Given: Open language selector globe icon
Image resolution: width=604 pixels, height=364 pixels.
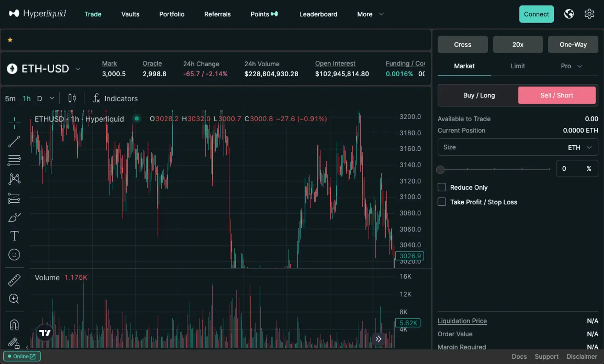Looking at the screenshot, I should point(569,14).
